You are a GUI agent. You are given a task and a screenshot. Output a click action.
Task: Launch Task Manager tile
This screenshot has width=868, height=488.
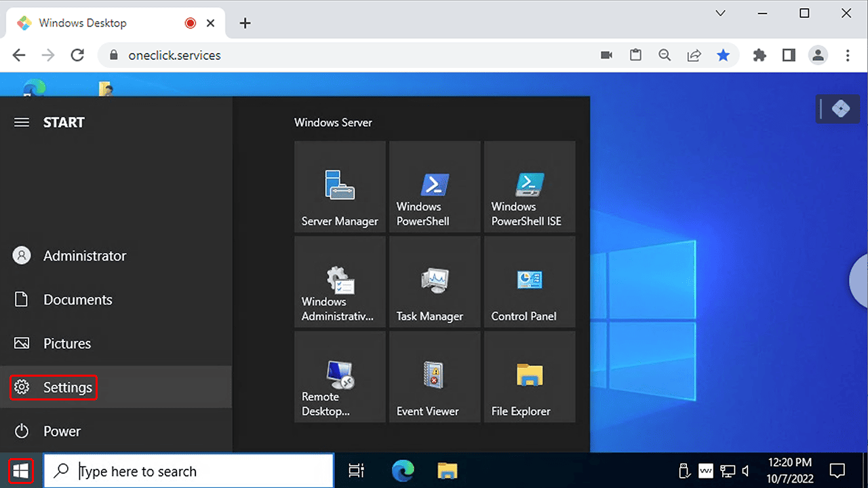(435, 282)
